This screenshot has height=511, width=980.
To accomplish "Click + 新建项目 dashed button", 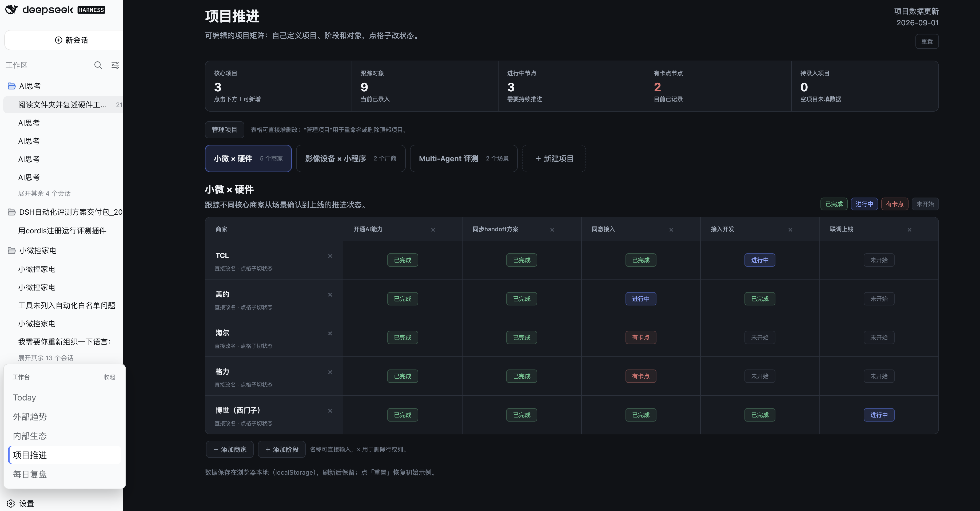I will point(554,158).
